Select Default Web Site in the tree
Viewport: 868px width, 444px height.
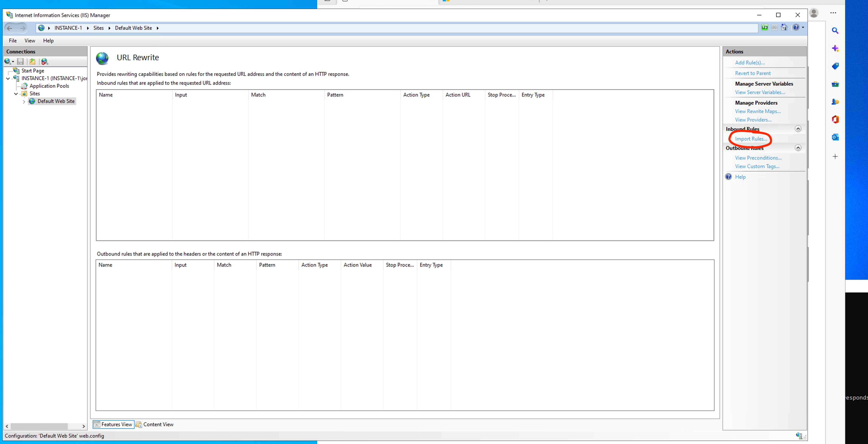pyautogui.click(x=56, y=101)
